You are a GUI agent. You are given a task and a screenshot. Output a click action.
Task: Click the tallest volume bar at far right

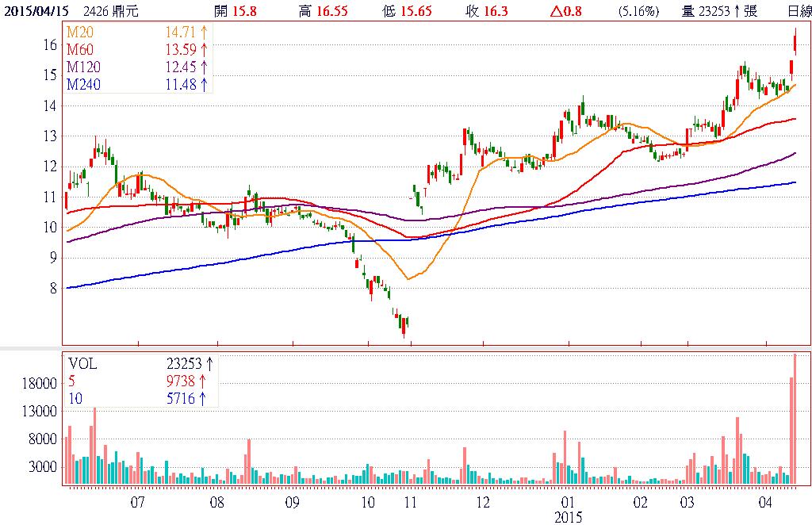[795, 419]
